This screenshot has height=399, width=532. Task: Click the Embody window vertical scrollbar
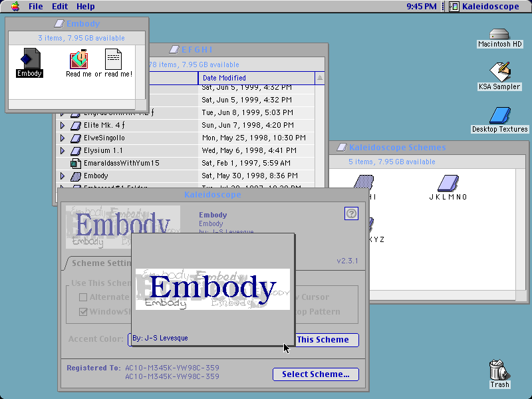point(140,72)
